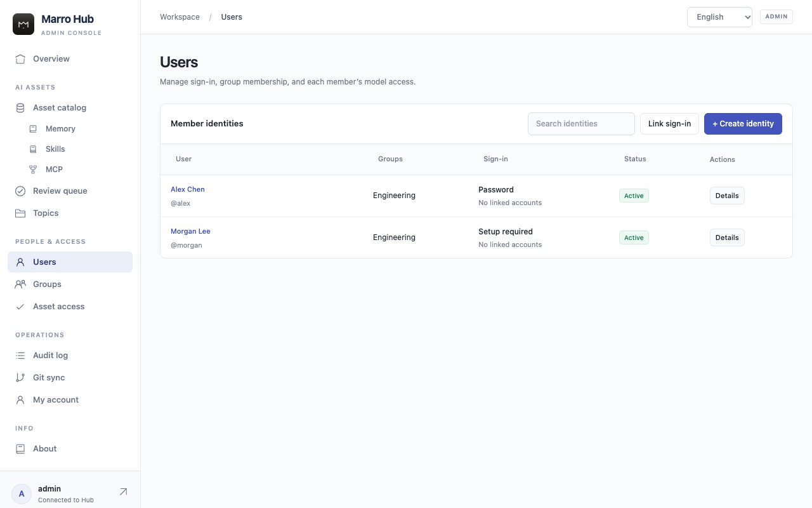This screenshot has height=508, width=812.
Task: Click the Skills icon in sidebar
Action: coord(33,149)
